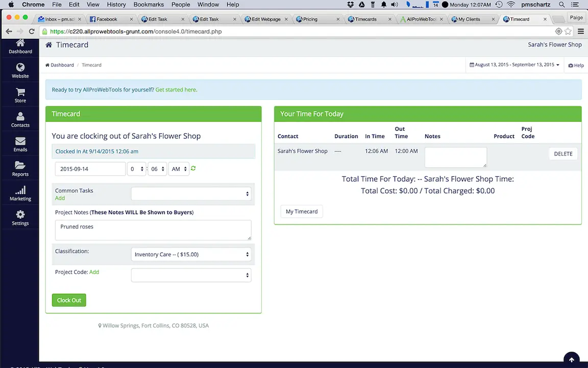The width and height of the screenshot is (588, 368).
Task: Open the Wi-Fi menu bar icon
Action: [511, 5]
